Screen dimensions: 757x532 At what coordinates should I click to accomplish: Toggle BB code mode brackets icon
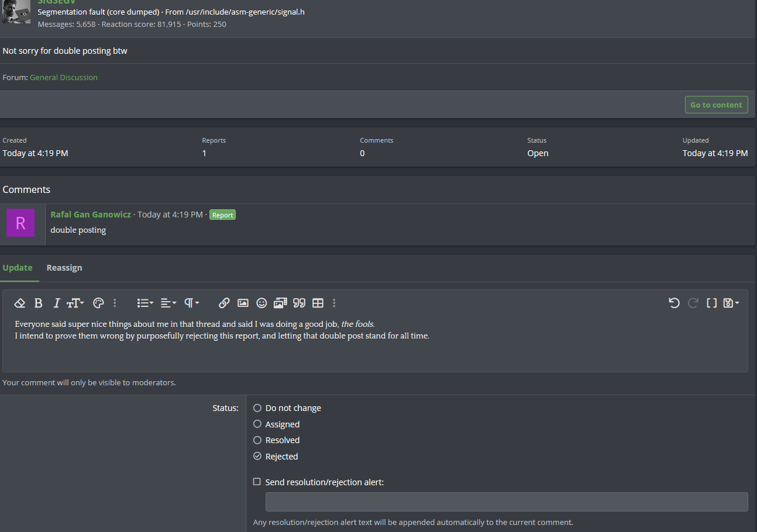pos(711,303)
